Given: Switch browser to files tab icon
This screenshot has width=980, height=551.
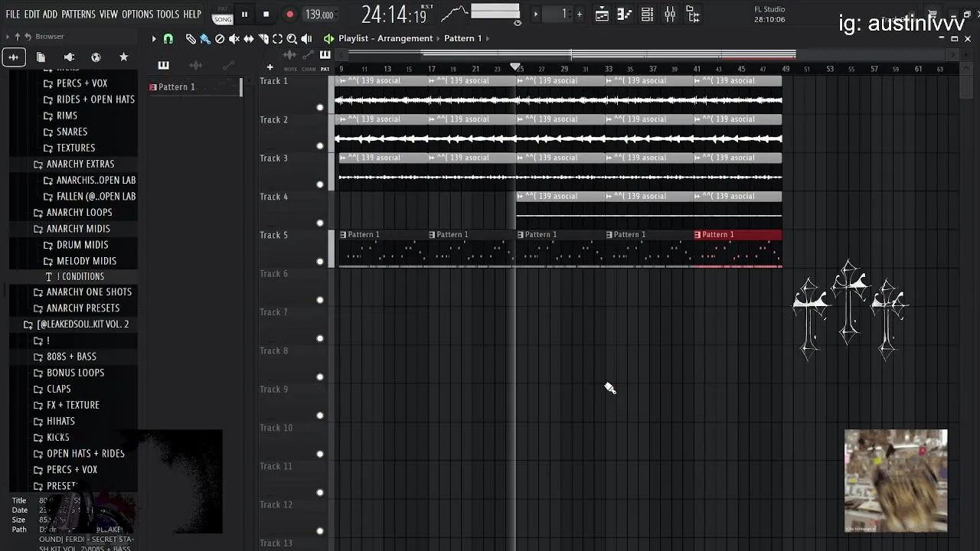Looking at the screenshot, I should 41,57.
